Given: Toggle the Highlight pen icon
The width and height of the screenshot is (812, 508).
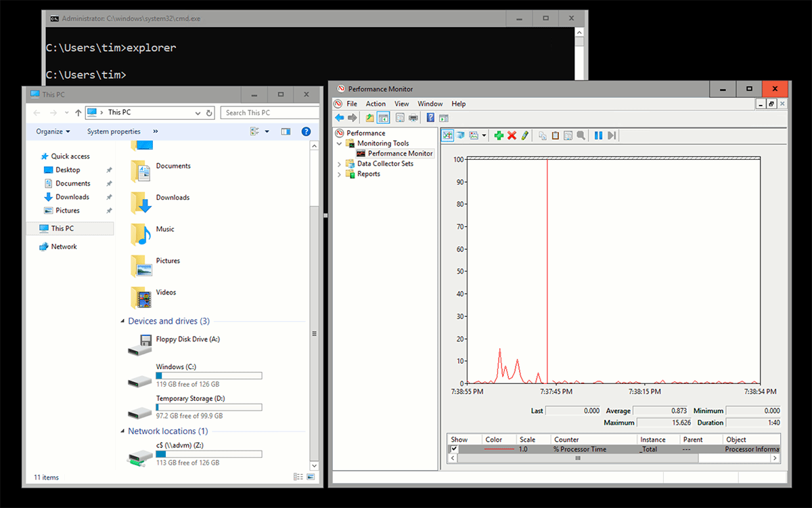Looking at the screenshot, I should (525, 135).
